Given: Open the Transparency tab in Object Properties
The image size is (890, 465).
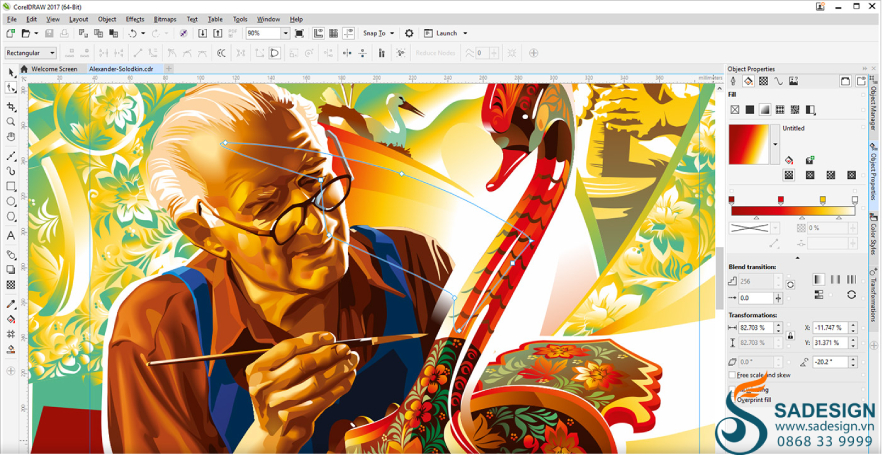Looking at the screenshot, I should (x=763, y=81).
